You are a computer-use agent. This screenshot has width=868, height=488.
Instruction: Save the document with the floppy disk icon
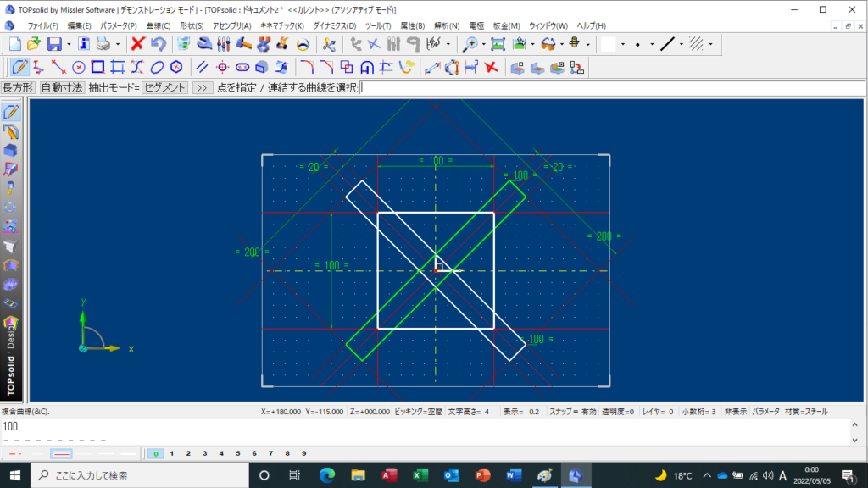pyautogui.click(x=54, y=44)
